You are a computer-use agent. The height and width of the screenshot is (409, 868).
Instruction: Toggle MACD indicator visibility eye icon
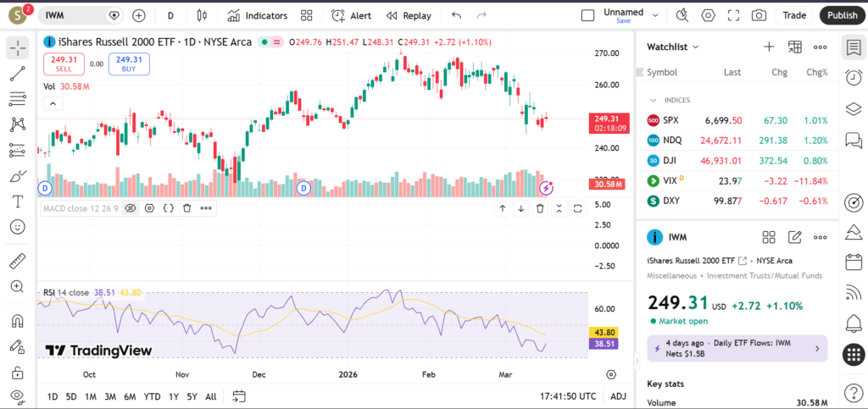tap(131, 207)
